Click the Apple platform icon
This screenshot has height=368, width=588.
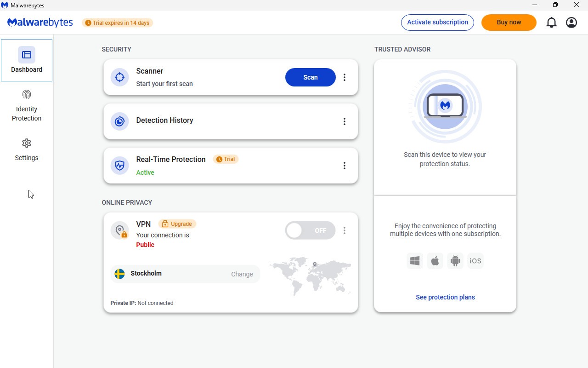(435, 261)
